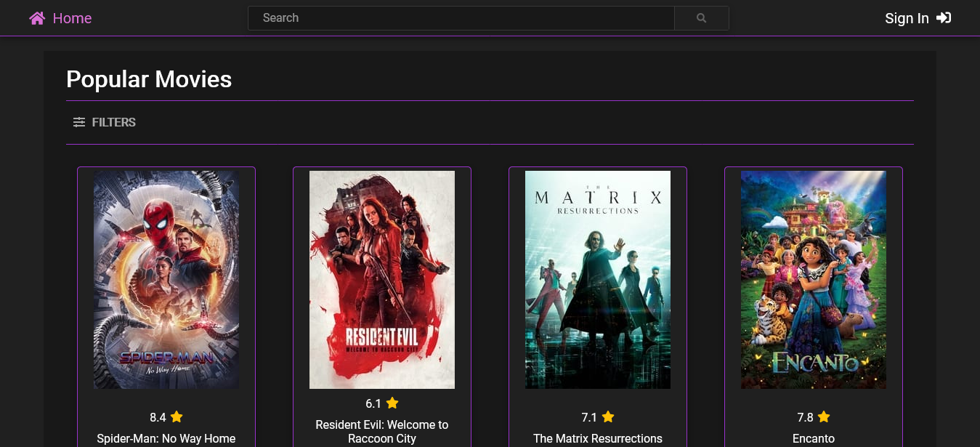Click the star icon next to rating 8.4
The image size is (980, 447).
coord(176,416)
